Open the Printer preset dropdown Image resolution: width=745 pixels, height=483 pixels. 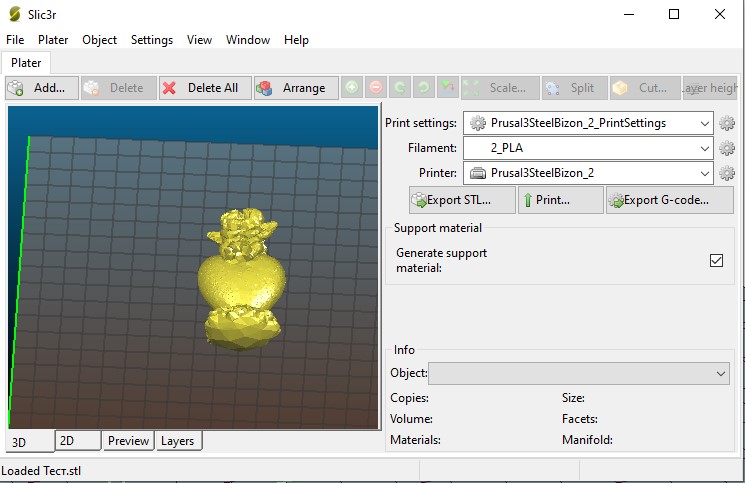(706, 173)
